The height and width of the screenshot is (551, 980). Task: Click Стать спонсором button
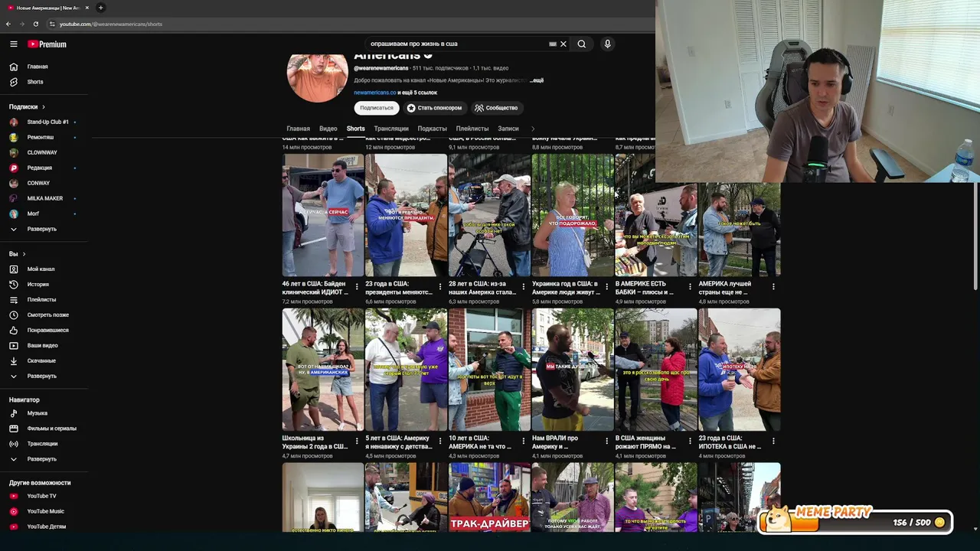[x=435, y=108]
